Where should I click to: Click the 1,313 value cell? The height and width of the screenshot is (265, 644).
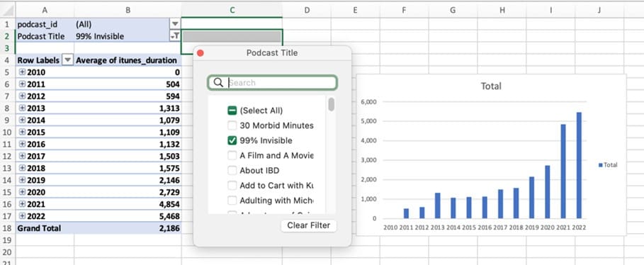point(128,108)
